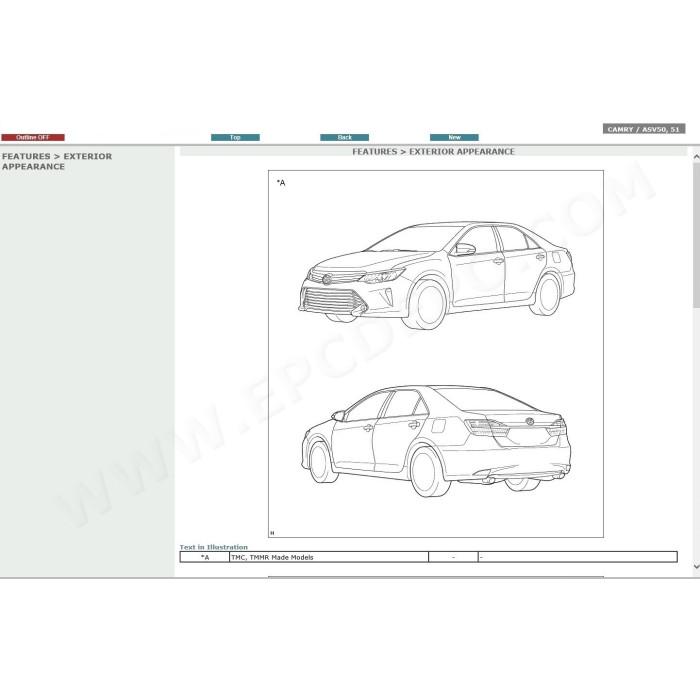Open FEATURES > EXTERIOR APPEARANCE in outline panel
Image resolution: width=700 pixels, height=700 pixels.
coord(57,161)
